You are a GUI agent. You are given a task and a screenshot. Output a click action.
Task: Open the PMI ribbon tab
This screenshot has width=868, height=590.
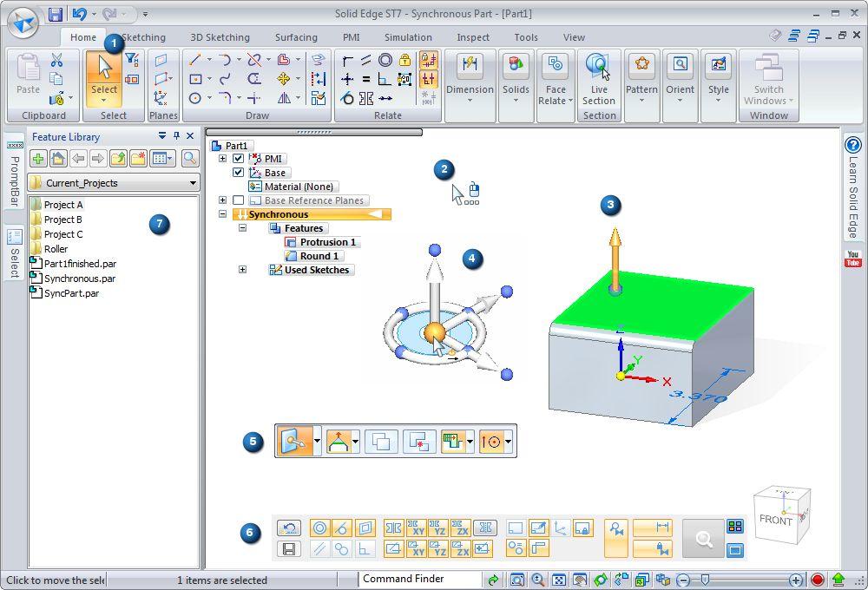[x=351, y=37]
